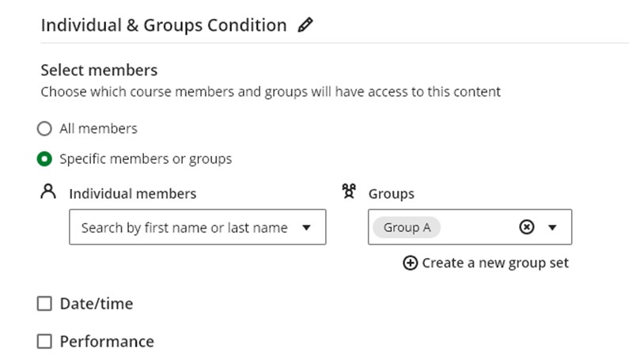
Task: Edit the condition title with pencil icon
Action: (x=305, y=25)
